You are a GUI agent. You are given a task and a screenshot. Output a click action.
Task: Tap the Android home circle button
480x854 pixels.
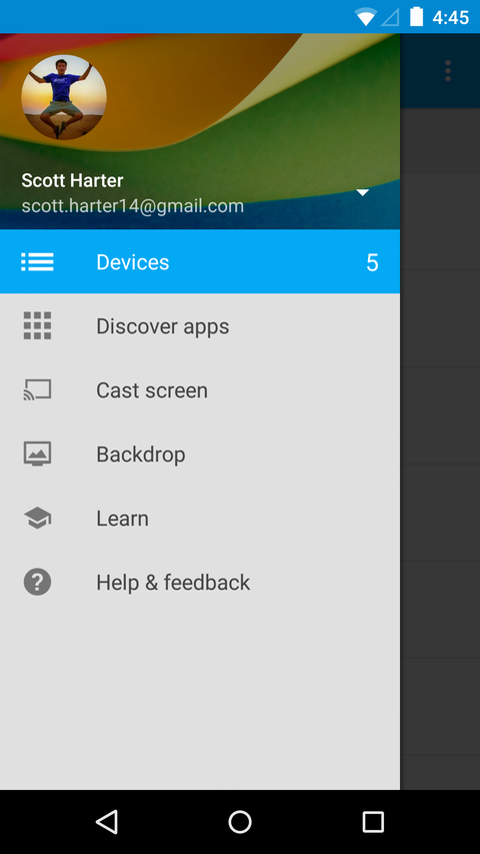pos(240,822)
